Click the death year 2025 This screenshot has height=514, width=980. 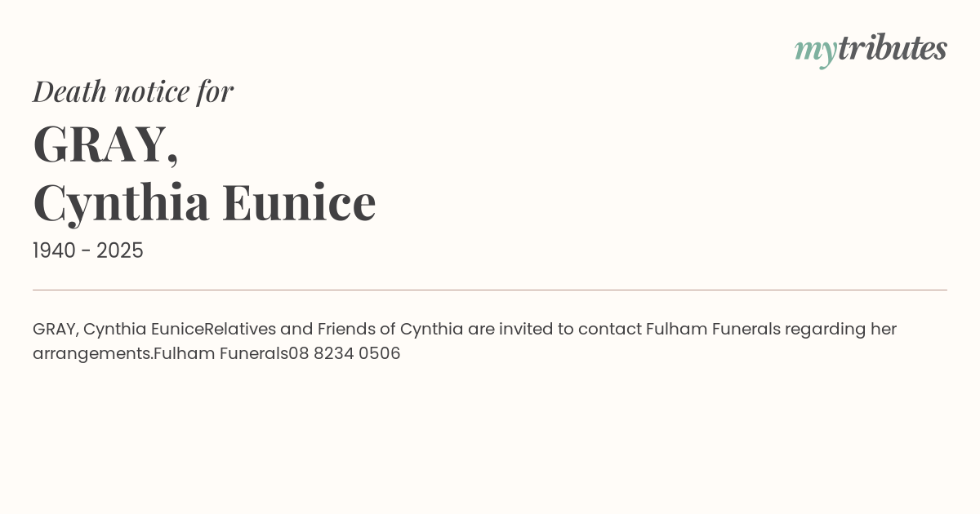120,251
